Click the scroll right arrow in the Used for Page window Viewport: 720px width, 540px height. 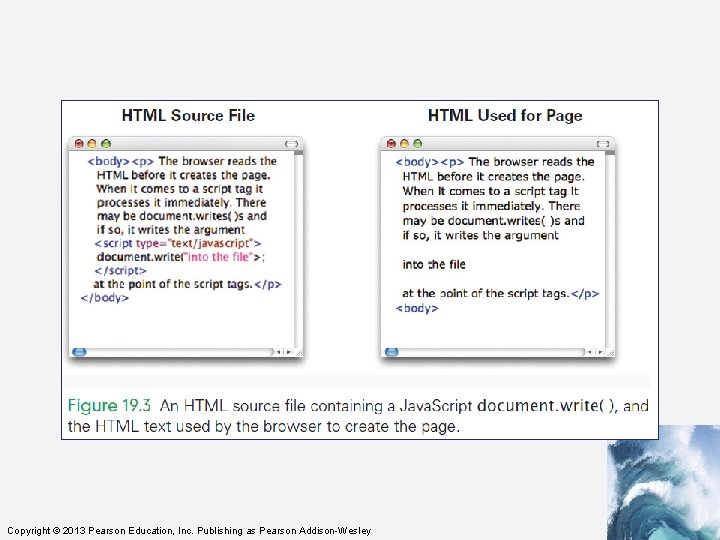pos(600,352)
